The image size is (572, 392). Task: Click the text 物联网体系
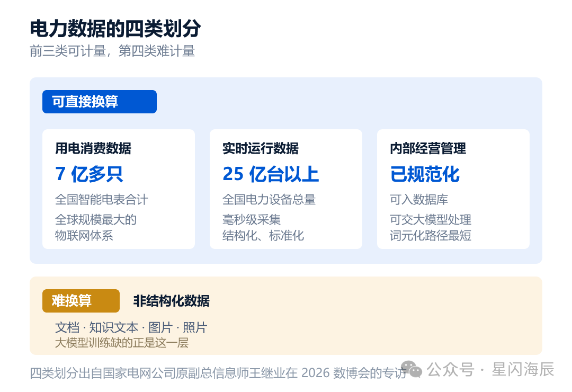(x=84, y=235)
